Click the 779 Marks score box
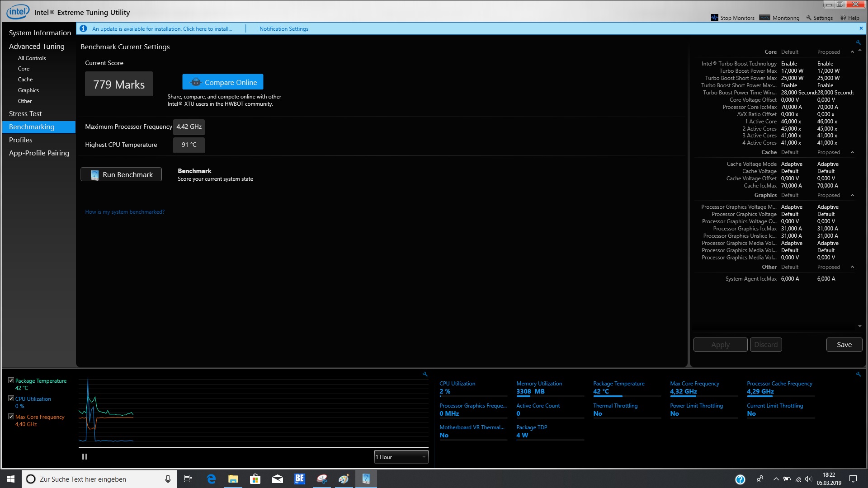The image size is (868, 488). point(119,84)
